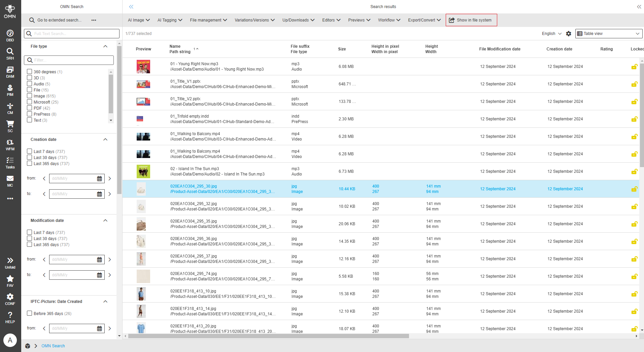Click the table settings gear icon
The height and width of the screenshot is (352, 644).
pyautogui.click(x=569, y=34)
